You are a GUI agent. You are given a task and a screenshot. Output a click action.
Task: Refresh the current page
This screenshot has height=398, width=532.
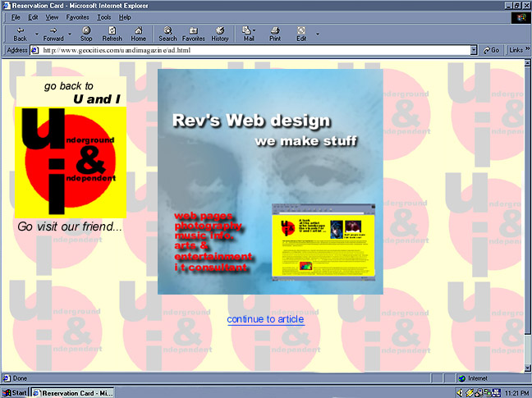click(112, 33)
